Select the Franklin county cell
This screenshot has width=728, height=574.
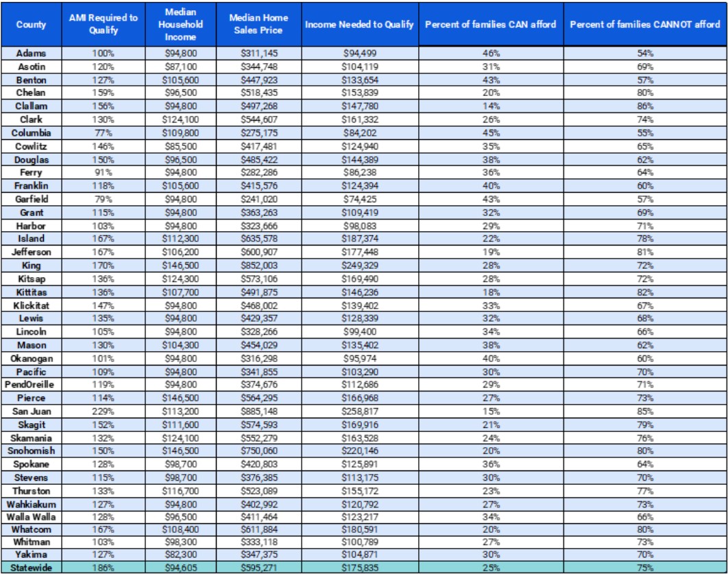[x=31, y=186]
